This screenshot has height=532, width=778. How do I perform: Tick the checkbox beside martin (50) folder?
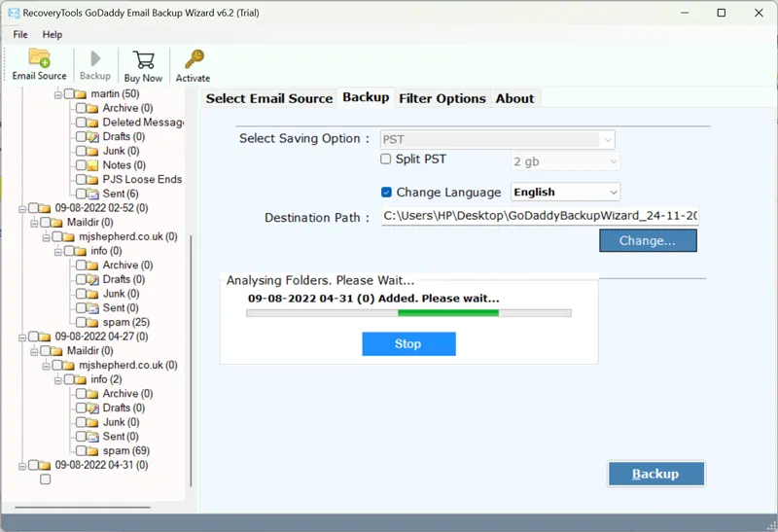coord(68,94)
